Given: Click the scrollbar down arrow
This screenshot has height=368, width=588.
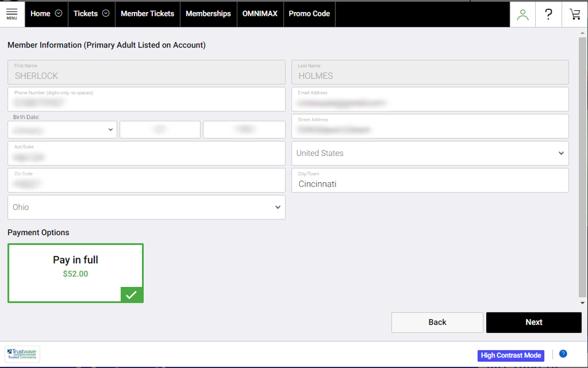Looking at the screenshot, I should tap(583, 303).
